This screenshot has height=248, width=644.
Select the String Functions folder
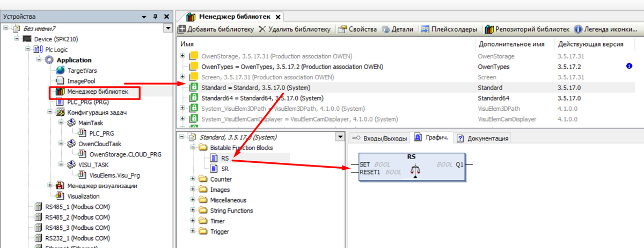231,211
